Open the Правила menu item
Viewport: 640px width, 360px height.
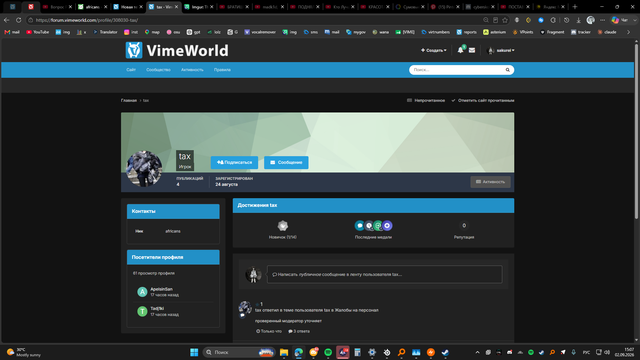pyautogui.click(x=222, y=70)
